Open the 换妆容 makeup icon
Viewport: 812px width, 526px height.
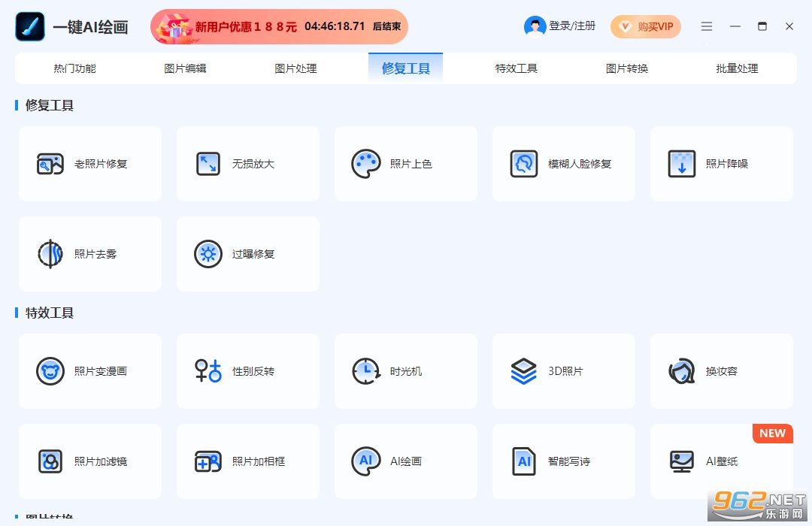(x=682, y=371)
